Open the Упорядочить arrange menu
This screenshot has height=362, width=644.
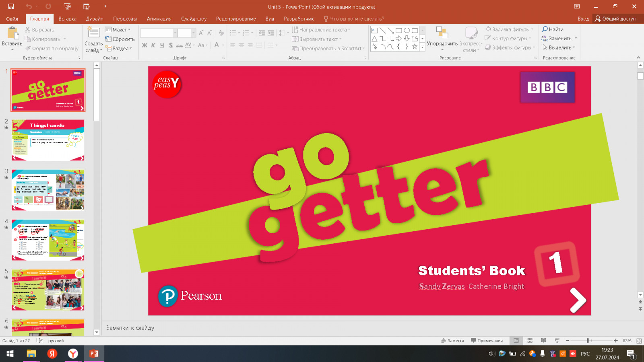(x=442, y=39)
